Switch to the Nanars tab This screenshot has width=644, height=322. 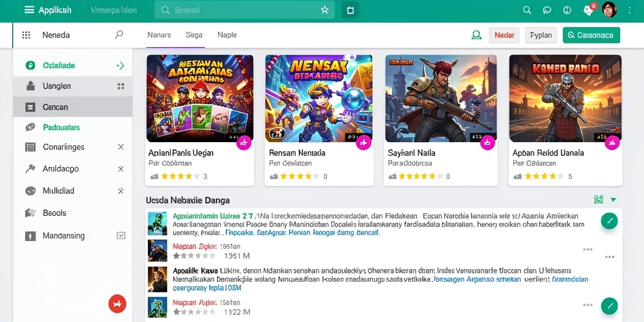(159, 35)
